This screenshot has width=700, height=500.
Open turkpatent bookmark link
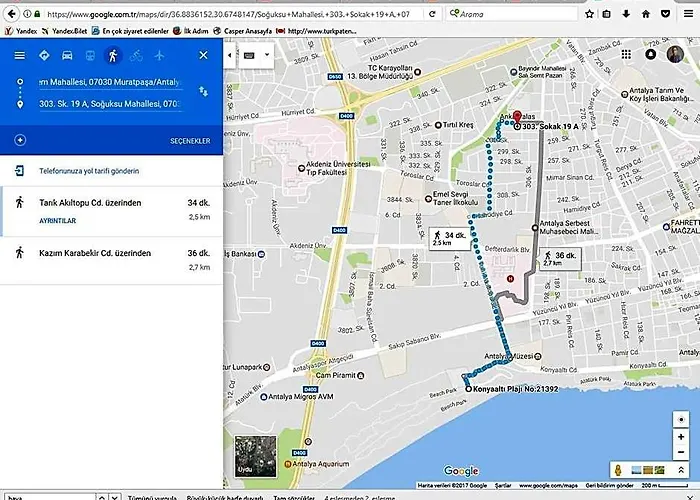point(317,31)
